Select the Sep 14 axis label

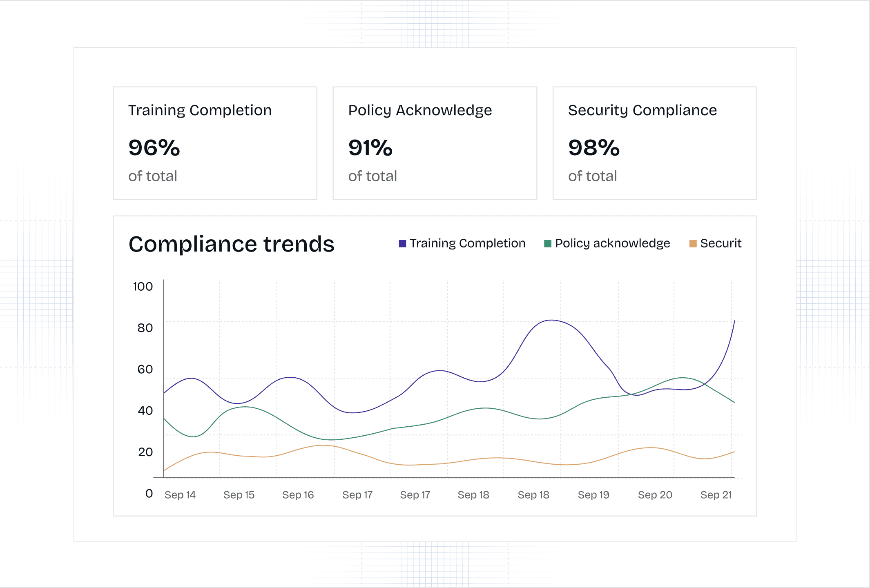[x=180, y=495]
